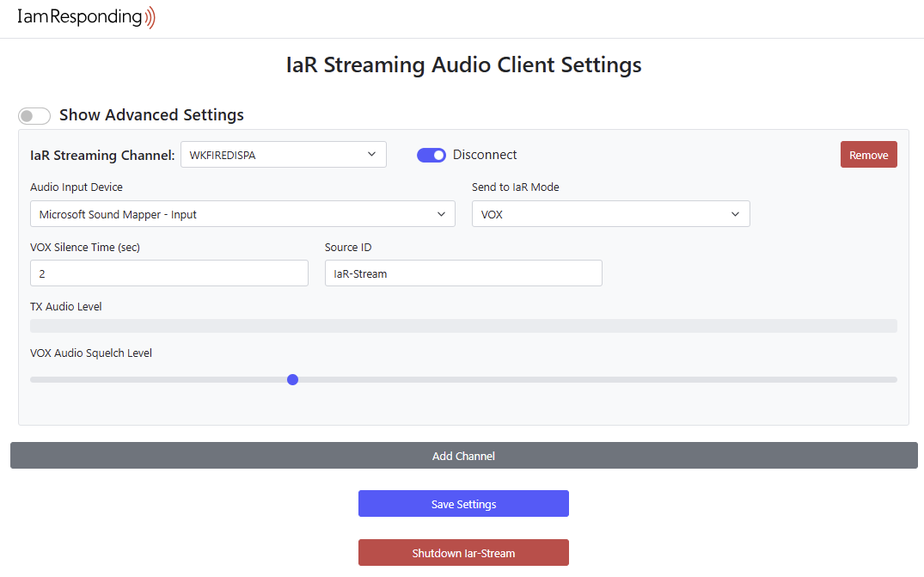Image resolution: width=924 pixels, height=577 pixels.
Task: Click the 'VOX Silence Time (sec)' label
Action: pyautogui.click(x=85, y=248)
